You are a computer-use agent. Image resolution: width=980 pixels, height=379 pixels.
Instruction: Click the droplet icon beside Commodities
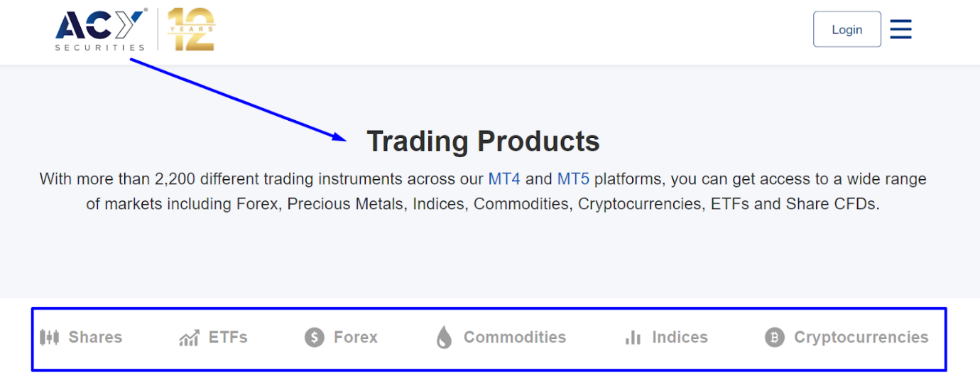(x=444, y=337)
